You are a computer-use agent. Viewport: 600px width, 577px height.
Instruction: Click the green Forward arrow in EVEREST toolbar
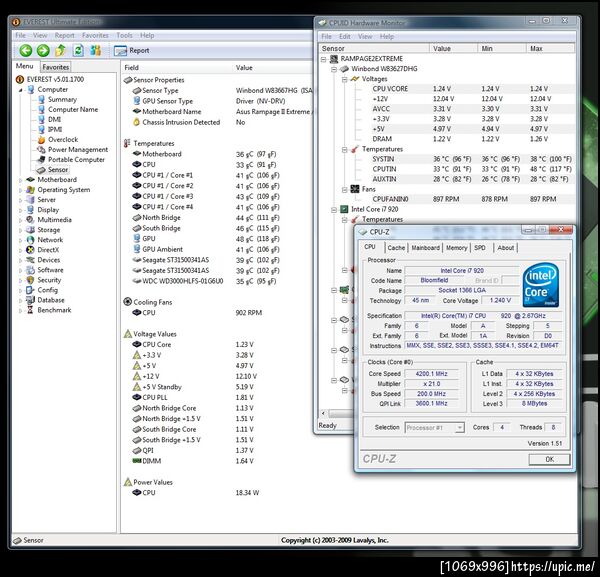43,51
